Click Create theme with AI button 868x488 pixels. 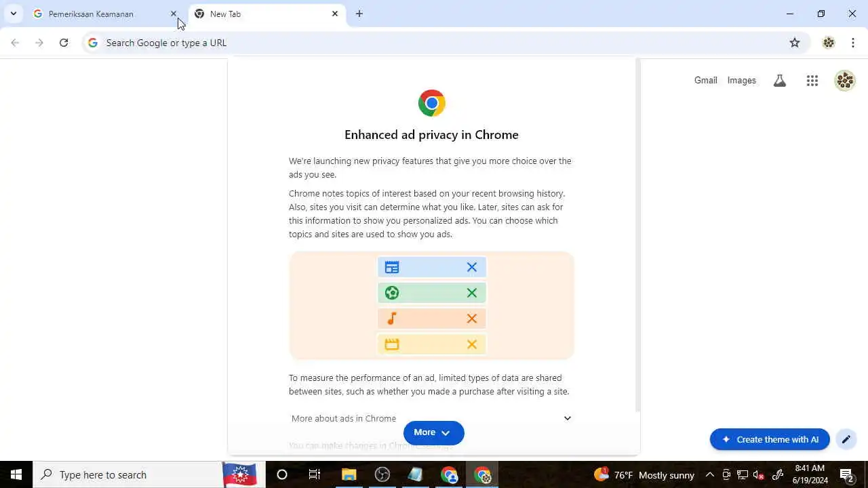[x=770, y=439]
